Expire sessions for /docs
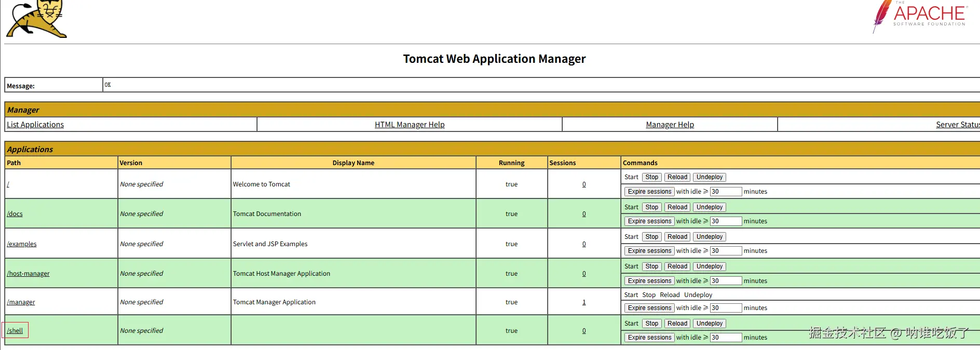 click(649, 221)
